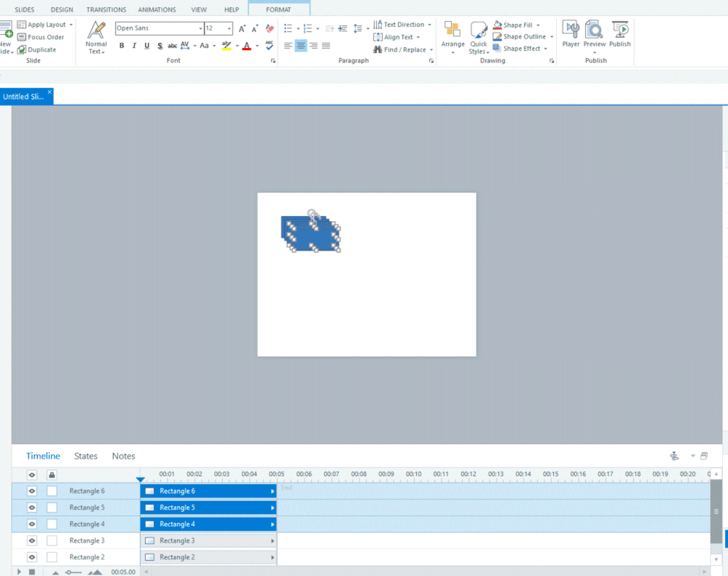This screenshot has height=576, width=728.
Task: Toggle lock checkbox for Rectangle 5
Action: click(52, 508)
